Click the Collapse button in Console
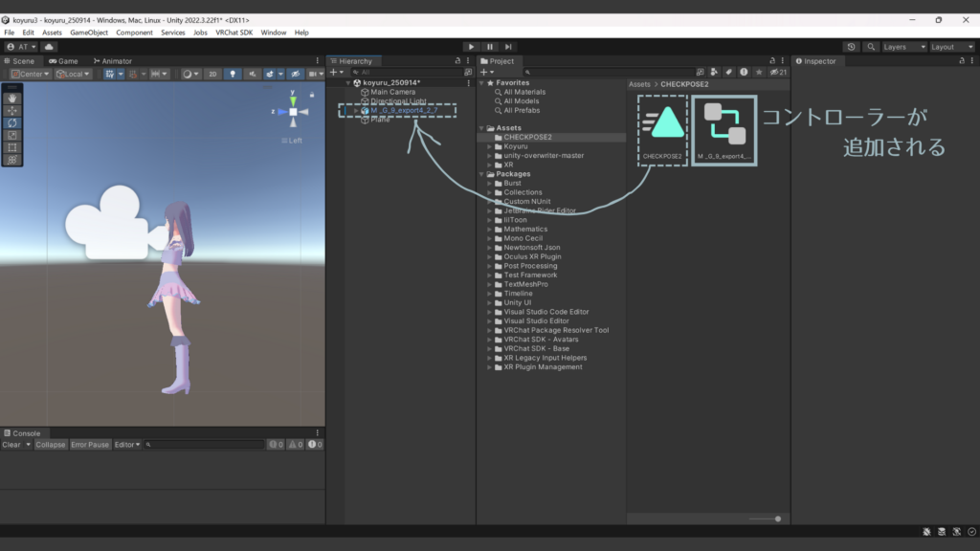Viewport: 980px width, 551px height. tap(51, 445)
